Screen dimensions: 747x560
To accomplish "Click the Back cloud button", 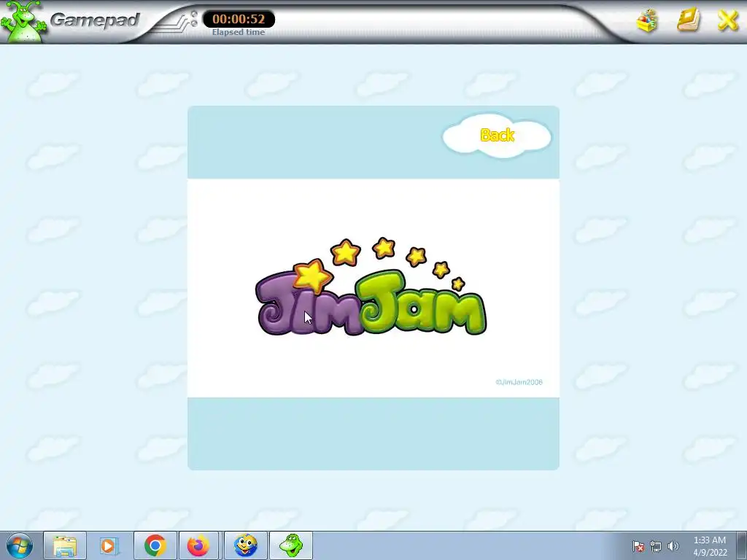I will (496, 135).
